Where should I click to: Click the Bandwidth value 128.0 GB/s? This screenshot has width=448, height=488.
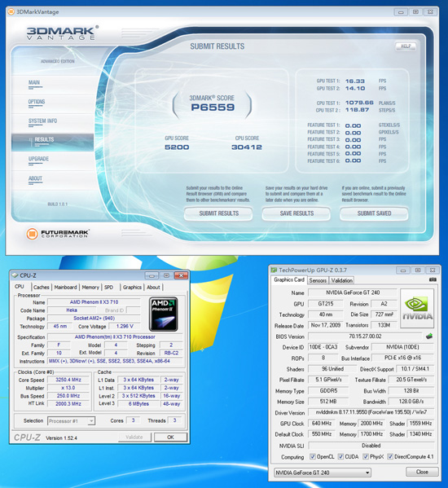(411, 402)
